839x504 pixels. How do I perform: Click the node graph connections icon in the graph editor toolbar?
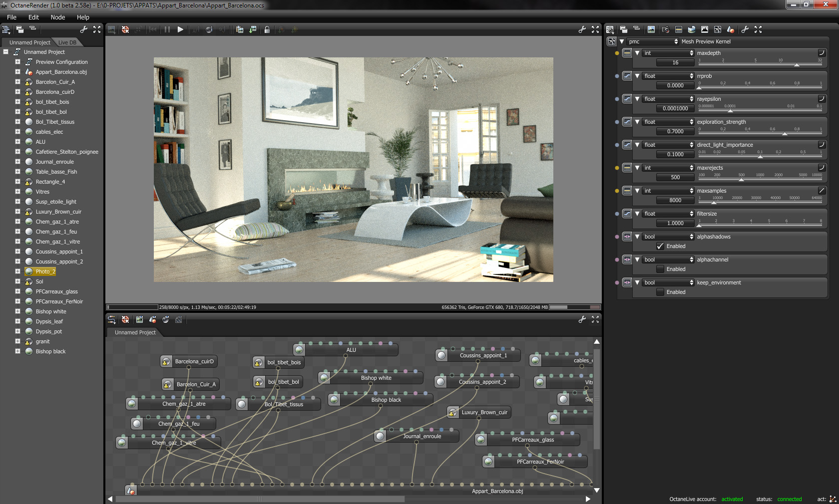point(112,319)
